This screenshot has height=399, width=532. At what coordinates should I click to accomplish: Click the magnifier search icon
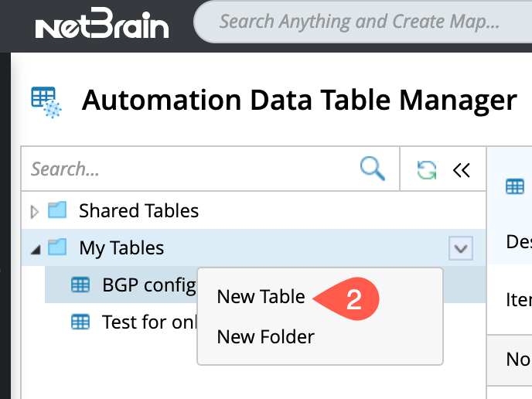click(373, 169)
